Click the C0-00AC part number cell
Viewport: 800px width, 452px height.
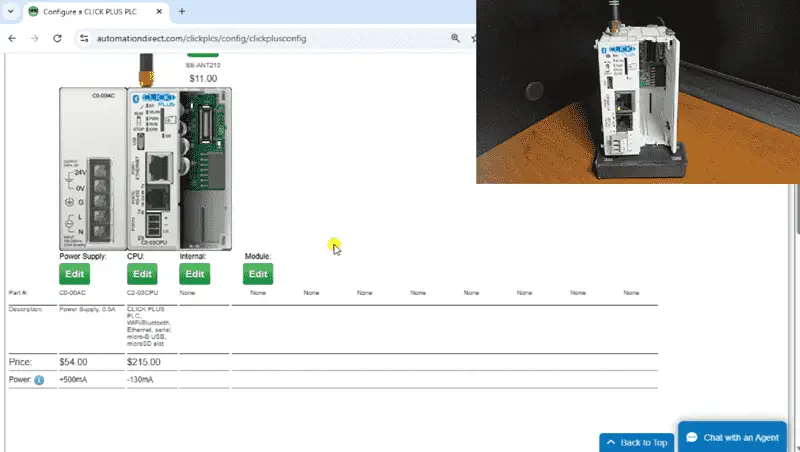[x=72, y=293]
